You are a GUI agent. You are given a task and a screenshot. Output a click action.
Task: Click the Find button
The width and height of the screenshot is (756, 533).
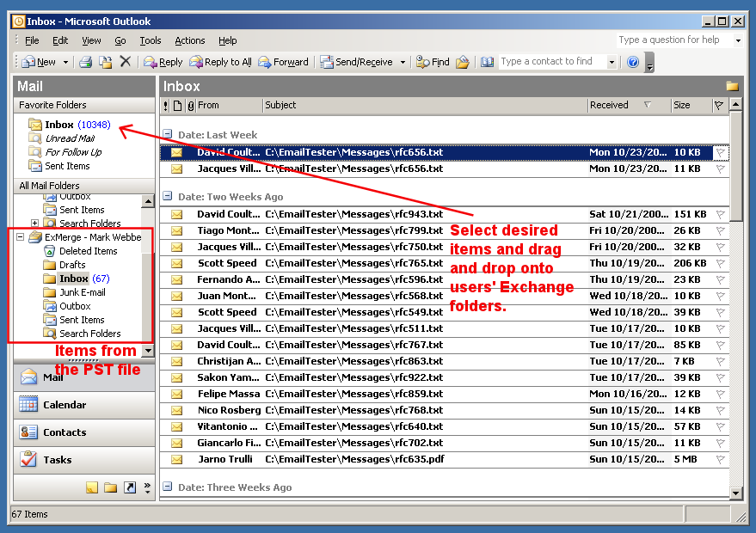(433, 62)
